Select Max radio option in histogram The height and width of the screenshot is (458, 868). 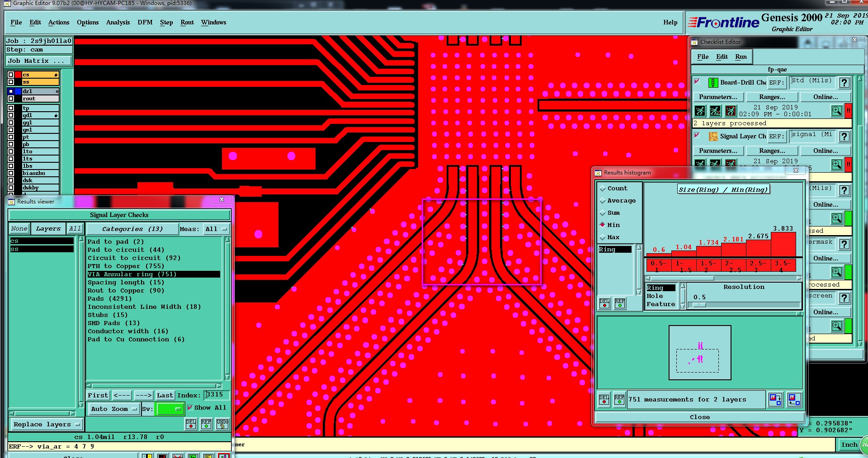pos(602,237)
